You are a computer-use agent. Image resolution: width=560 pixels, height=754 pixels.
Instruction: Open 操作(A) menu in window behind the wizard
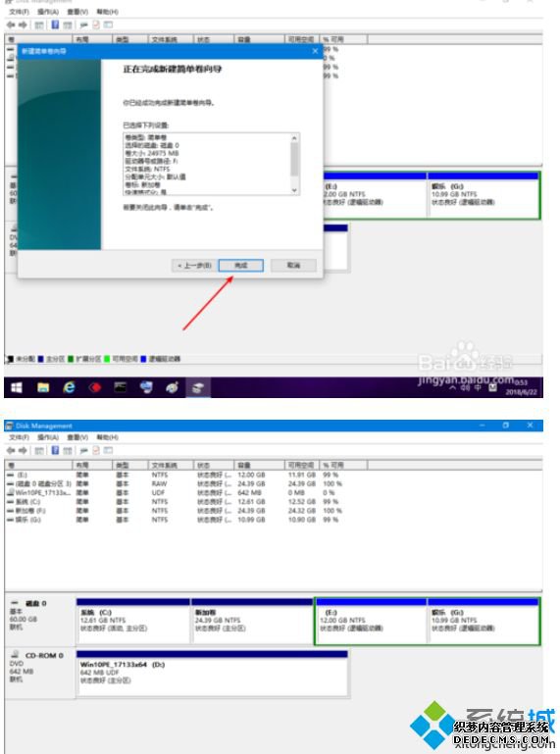(48, 12)
